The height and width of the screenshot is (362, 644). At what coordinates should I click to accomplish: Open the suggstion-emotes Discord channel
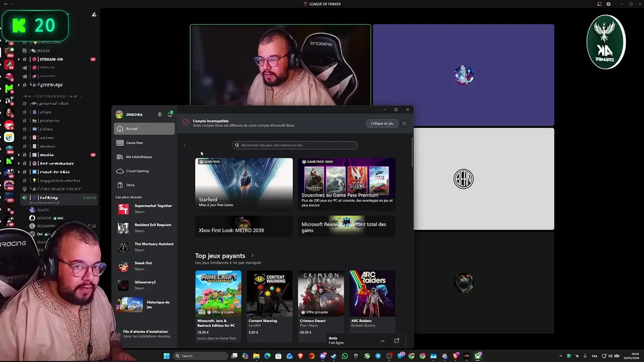point(59,180)
